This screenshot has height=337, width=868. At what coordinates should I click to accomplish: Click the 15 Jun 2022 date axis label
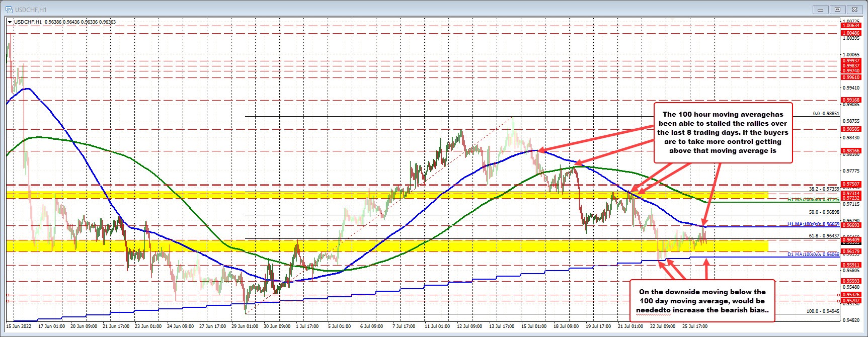[19, 326]
